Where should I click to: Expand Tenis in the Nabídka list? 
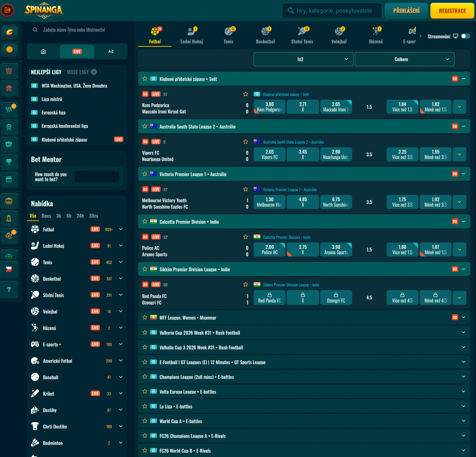point(121,262)
